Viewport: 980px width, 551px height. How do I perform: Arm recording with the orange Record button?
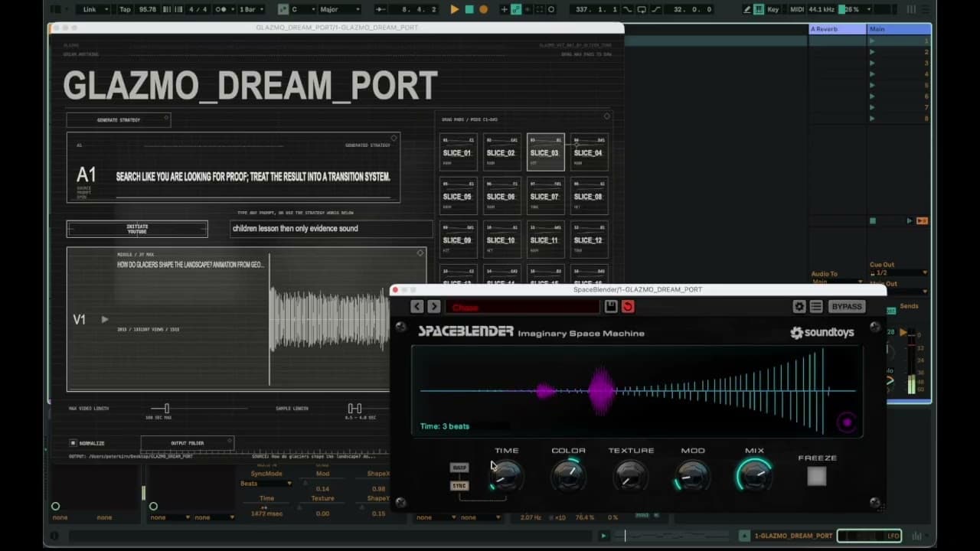point(483,9)
